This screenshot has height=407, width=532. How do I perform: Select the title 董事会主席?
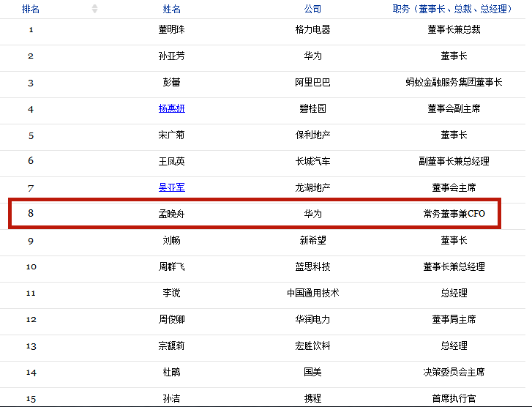pyautogui.click(x=454, y=187)
